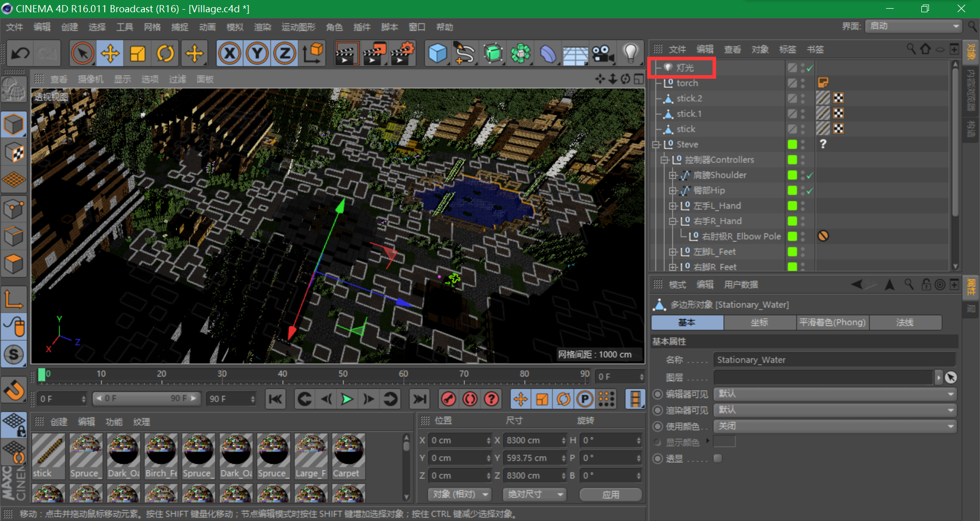Add a camera object
980x521 pixels.
[x=603, y=53]
